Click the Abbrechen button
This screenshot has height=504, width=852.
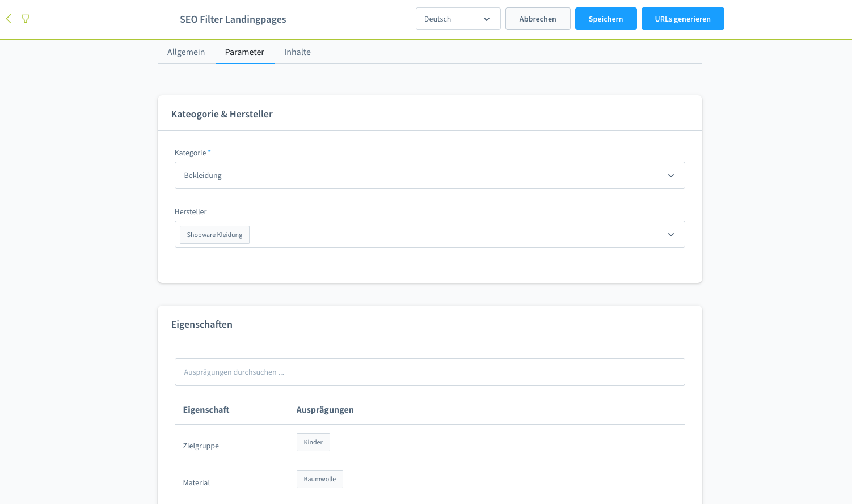[x=538, y=19]
